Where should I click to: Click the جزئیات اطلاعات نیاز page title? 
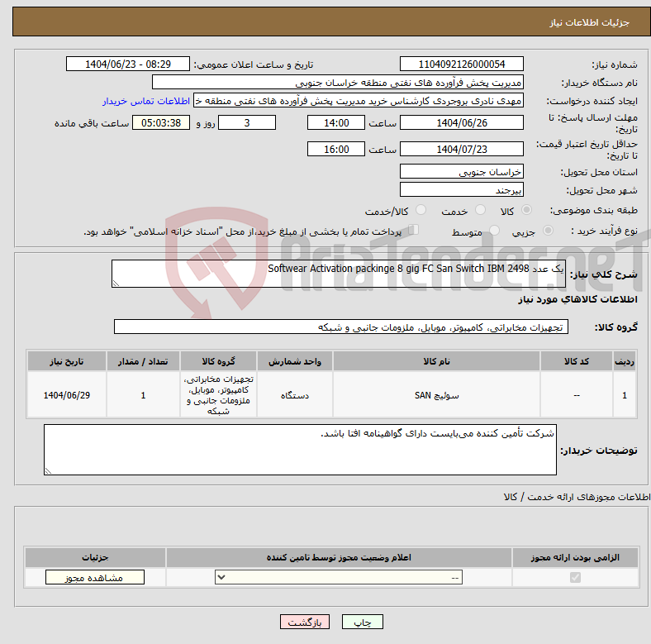click(x=590, y=22)
